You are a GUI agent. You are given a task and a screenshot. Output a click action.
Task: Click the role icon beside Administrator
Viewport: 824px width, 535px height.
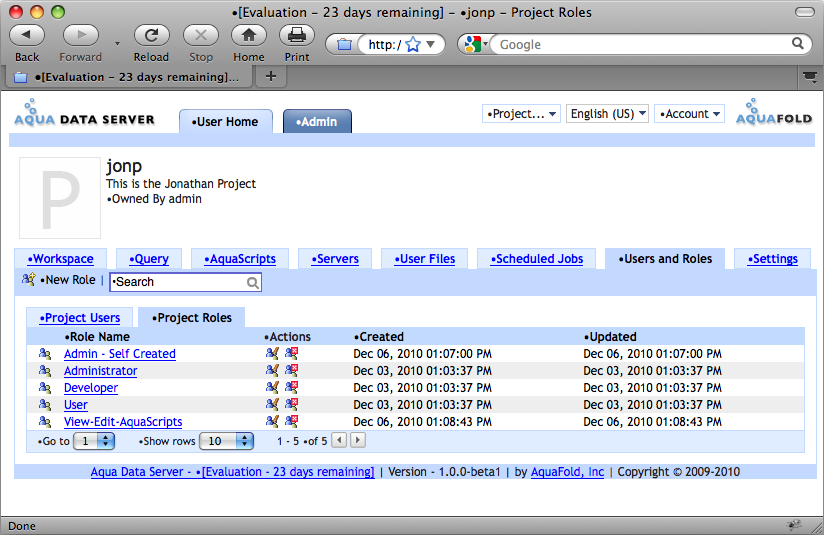click(x=45, y=371)
